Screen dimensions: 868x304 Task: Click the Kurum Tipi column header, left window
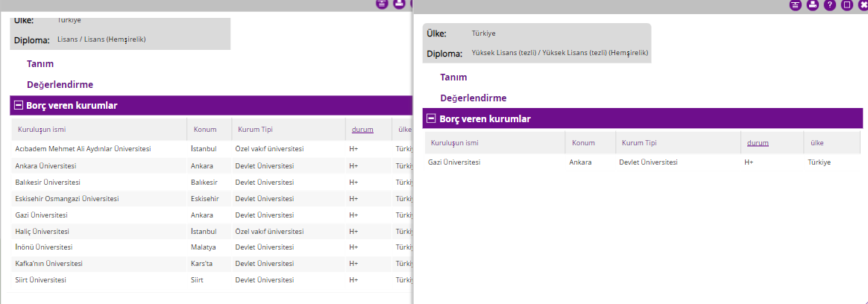[255, 130]
